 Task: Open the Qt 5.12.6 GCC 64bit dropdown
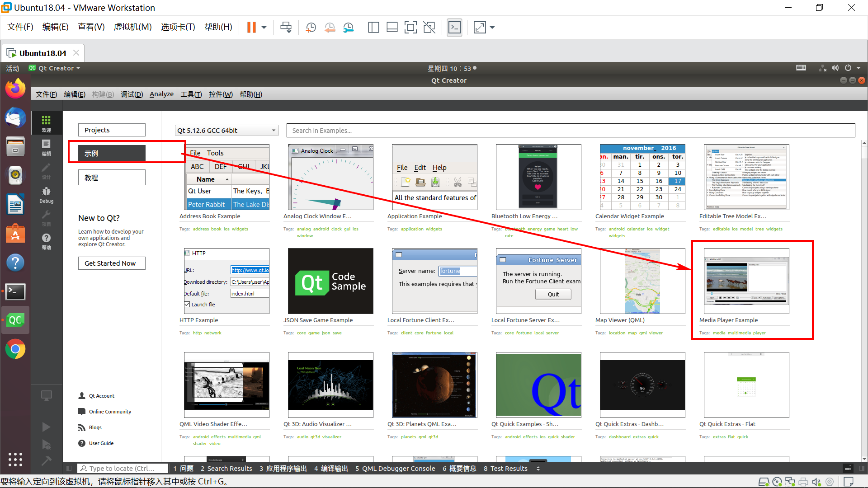226,131
